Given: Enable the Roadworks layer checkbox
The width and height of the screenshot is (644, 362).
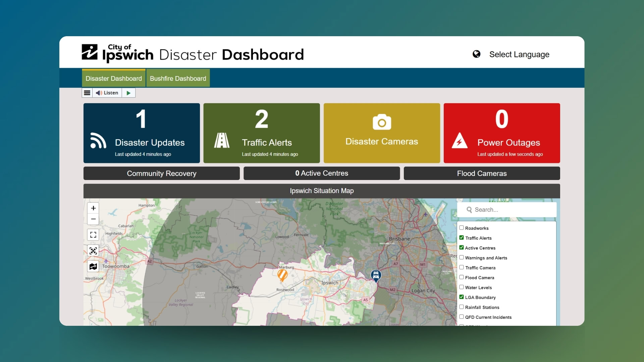Looking at the screenshot, I should (462, 228).
